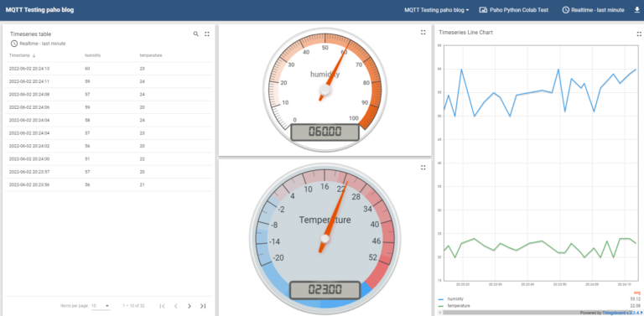
Task: Open search in Timeseries table widget
Action: [196, 34]
